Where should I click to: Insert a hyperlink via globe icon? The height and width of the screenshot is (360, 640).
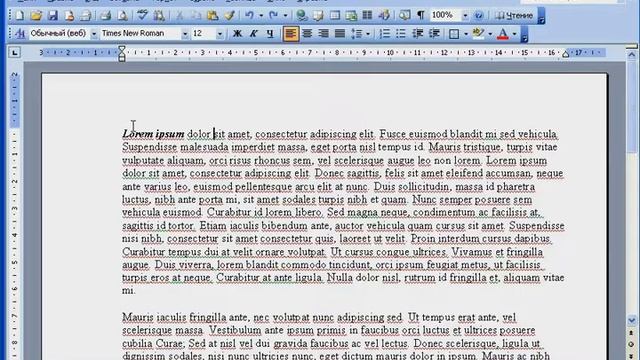(x=302, y=16)
